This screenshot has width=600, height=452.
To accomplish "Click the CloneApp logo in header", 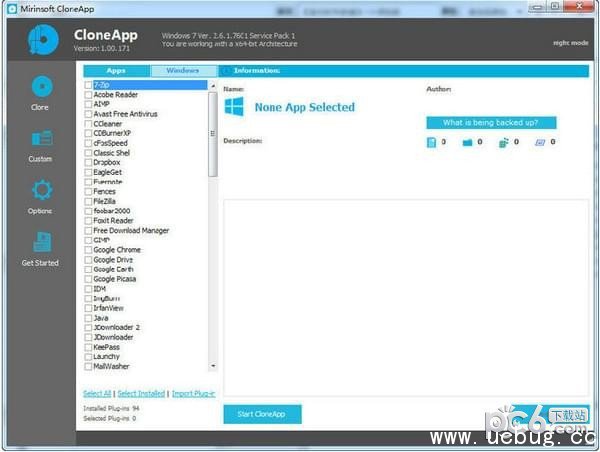I will point(43,39).
